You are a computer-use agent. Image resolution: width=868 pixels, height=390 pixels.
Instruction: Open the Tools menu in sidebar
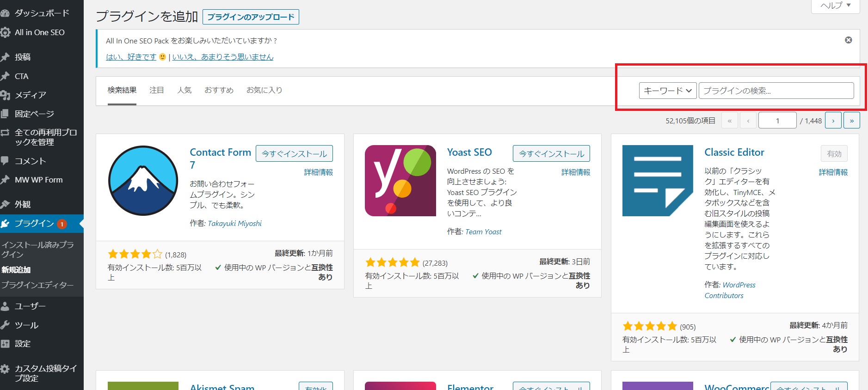click(x=26, y=325)
